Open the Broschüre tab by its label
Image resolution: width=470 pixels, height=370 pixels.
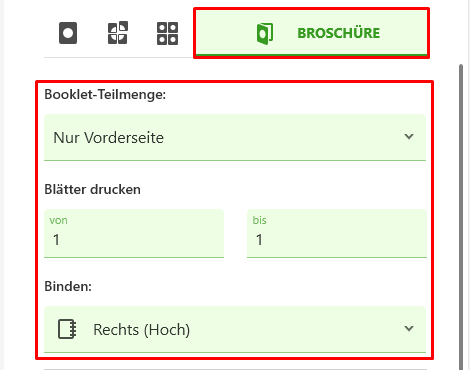point(338,33)
